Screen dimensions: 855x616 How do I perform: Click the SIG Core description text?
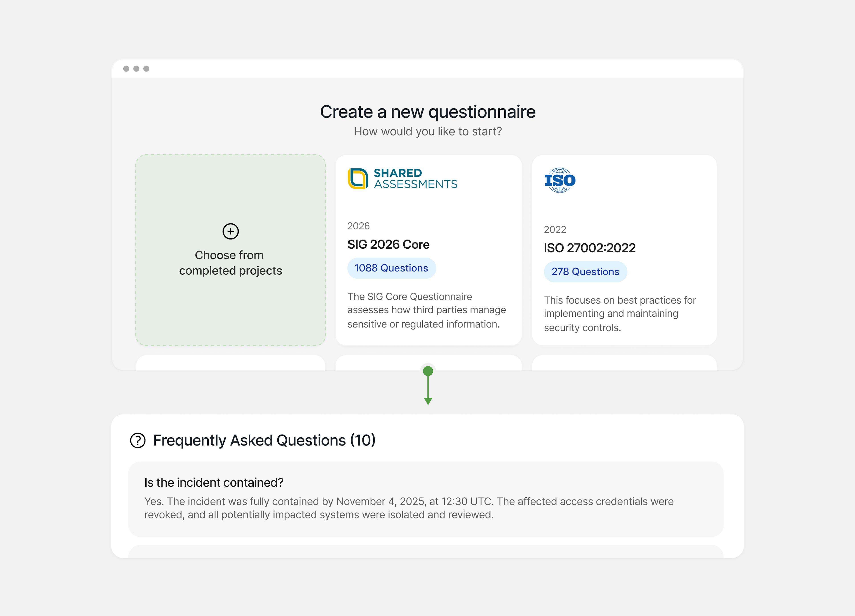click(426, 310)
